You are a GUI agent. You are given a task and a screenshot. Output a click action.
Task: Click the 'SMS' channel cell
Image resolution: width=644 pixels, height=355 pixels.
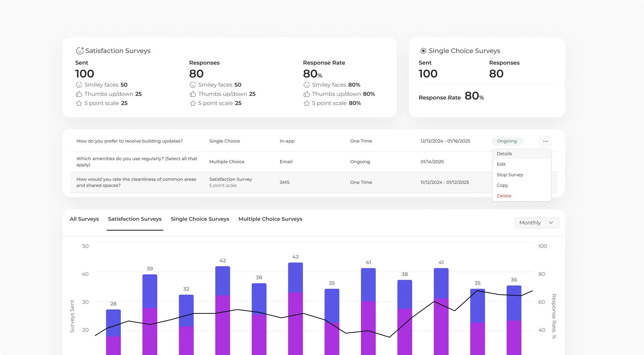pos(284,182)
